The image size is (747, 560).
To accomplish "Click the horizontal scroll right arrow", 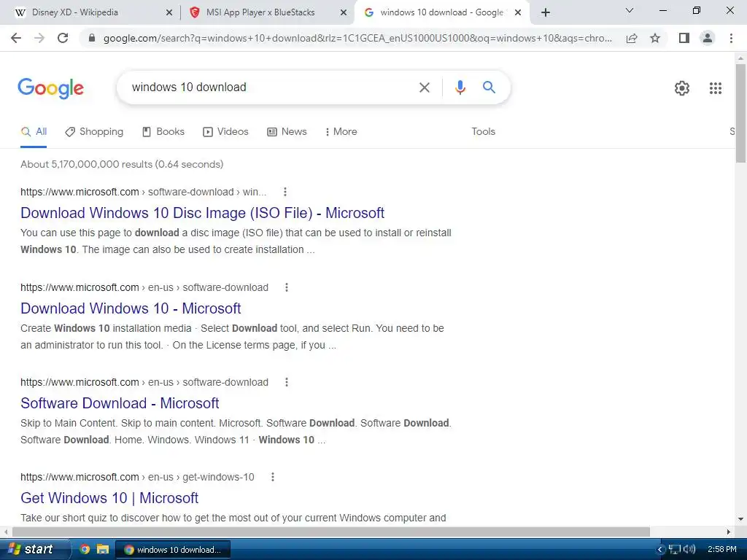I will [729, 532].
